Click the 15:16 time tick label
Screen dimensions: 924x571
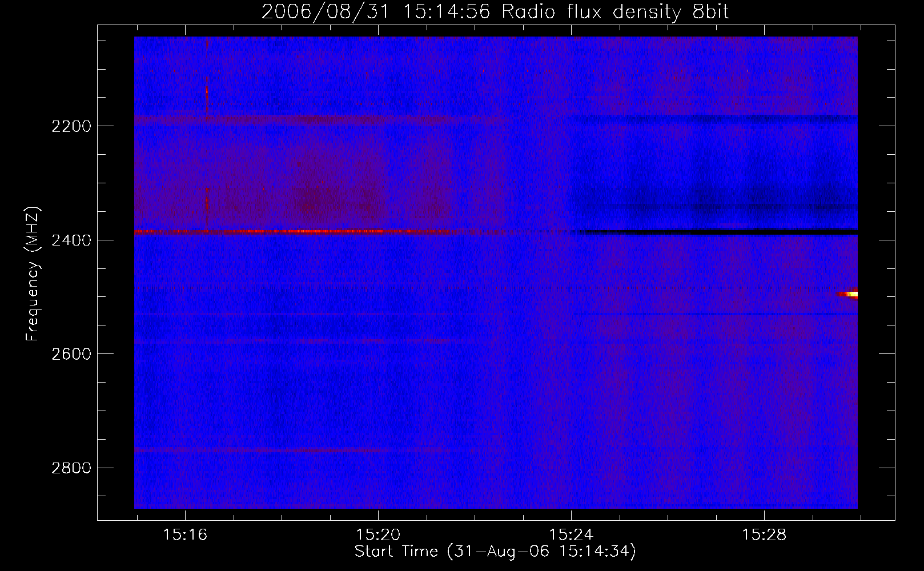[185, 534]
